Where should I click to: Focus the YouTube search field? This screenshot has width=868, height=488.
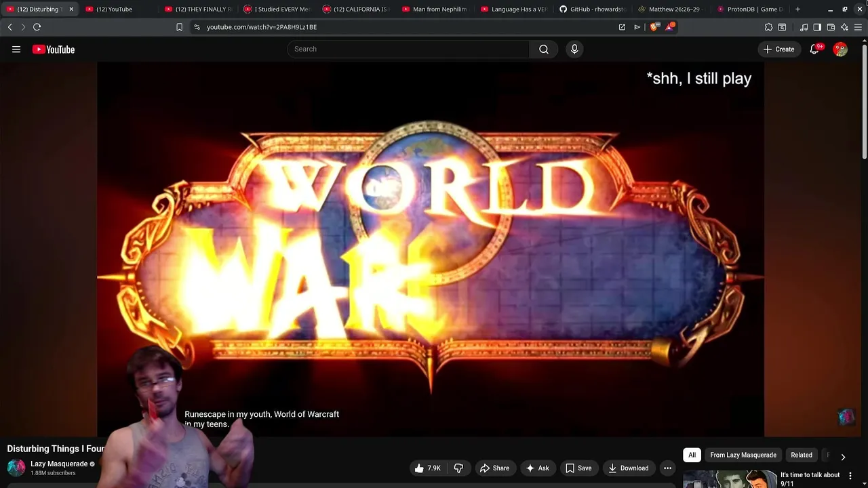coord(408,49)
